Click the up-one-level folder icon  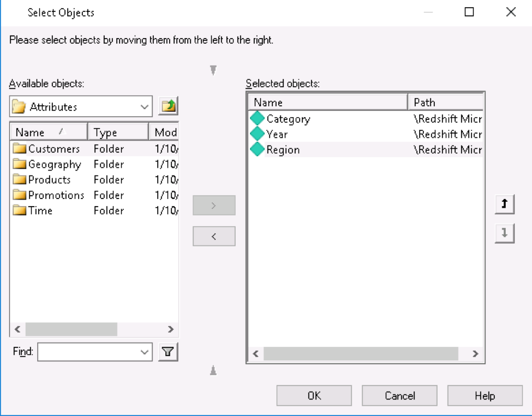point(168,106)
